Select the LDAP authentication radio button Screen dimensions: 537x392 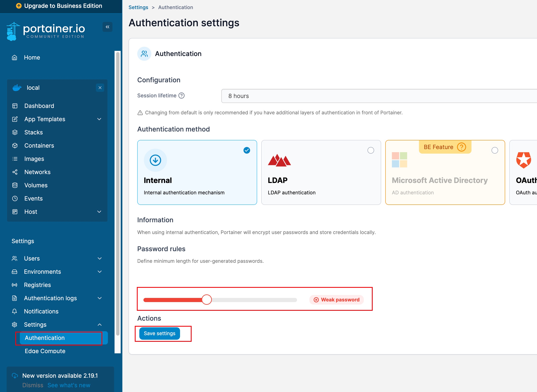click(x=371, y=150)
